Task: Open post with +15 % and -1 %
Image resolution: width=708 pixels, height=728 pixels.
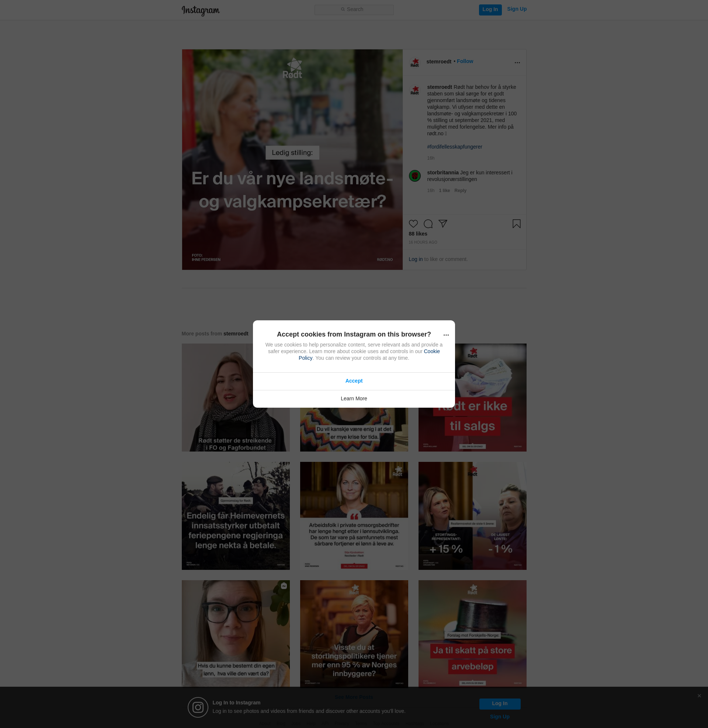Action: (x=472, y=516)
